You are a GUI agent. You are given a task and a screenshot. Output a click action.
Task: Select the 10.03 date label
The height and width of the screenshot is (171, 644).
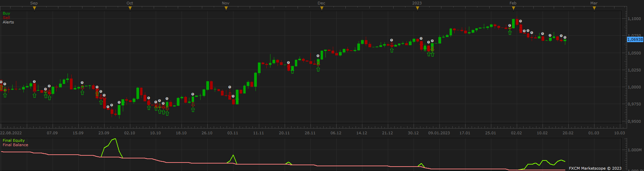click(x=620, y=133)
